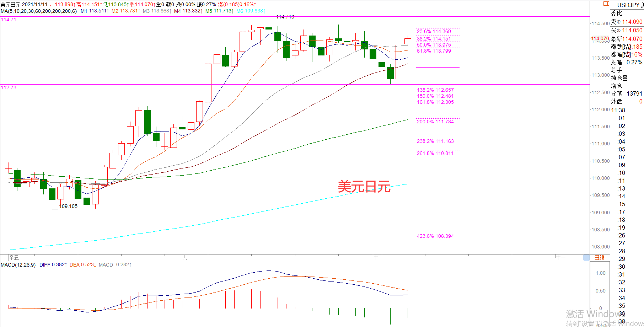This screenshot has width=644, height=327.
Task: Select the :26 tick row
Action: tap(621, 236)
